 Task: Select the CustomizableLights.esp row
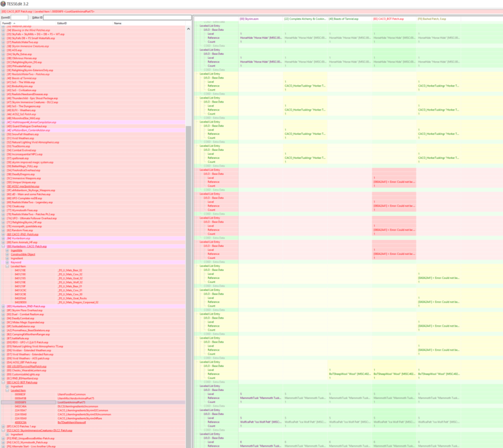pyautogui.click(x=93, y=374)
